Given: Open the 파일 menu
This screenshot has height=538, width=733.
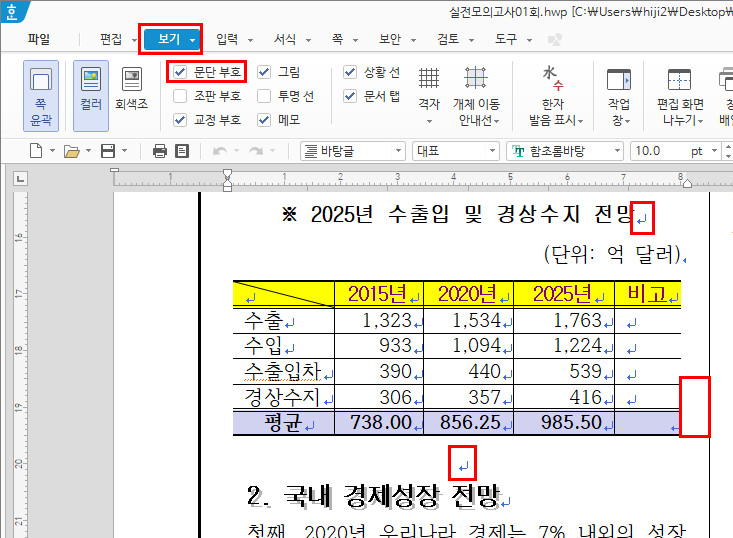Looking at the screenshot, I should tap(39, 39).
